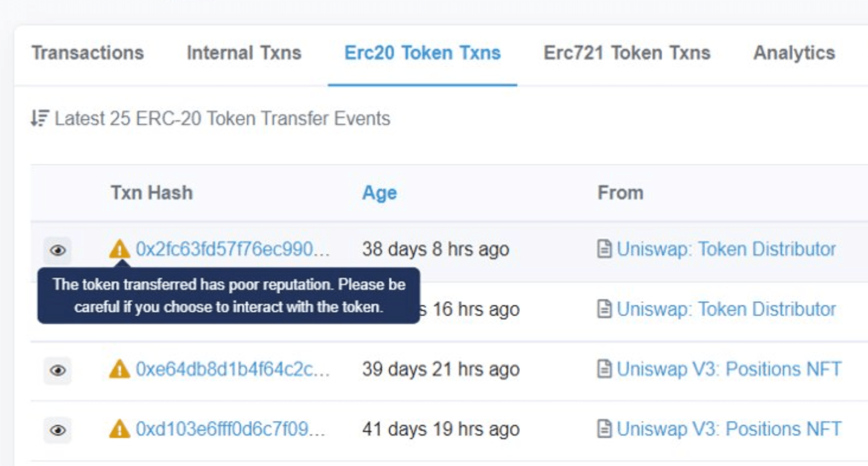Click the warning triangle on hash 0xe64db8d1b4f64c2c
Image resolution: width=868 pixels, height=466 pixels.
click(120, 369)
